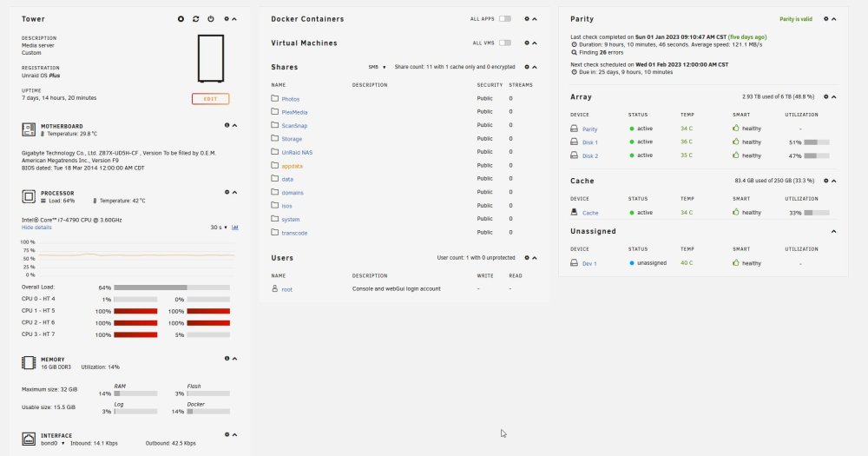Image resolution: width=868 pixels, height=456 pixels.
Task: Click the Parity disk device icon
Action: (x=574, y=128)
